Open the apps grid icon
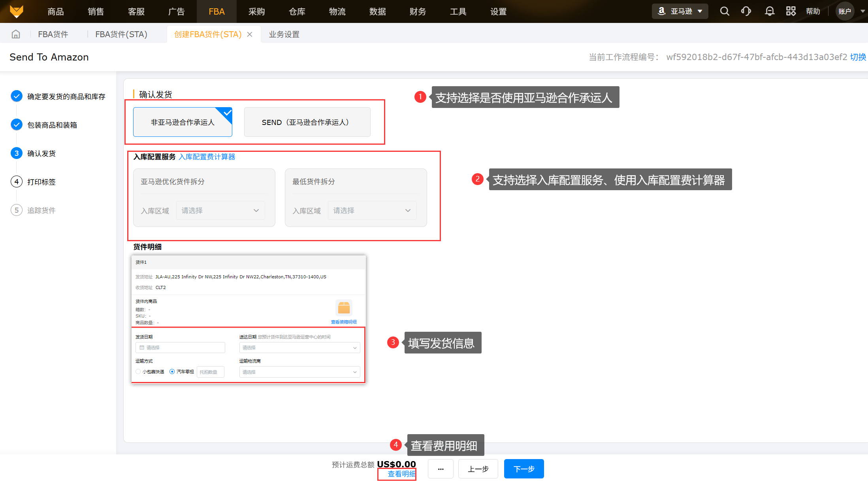868x482 pixels. point(791,11)
